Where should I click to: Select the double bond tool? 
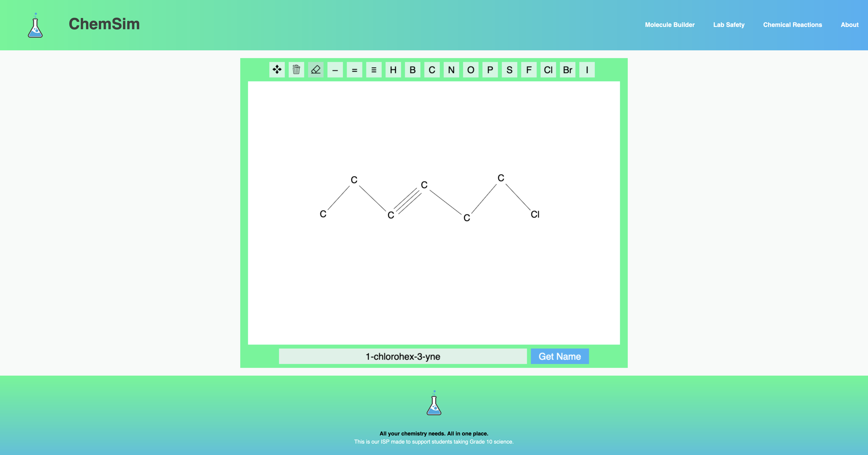355,69
